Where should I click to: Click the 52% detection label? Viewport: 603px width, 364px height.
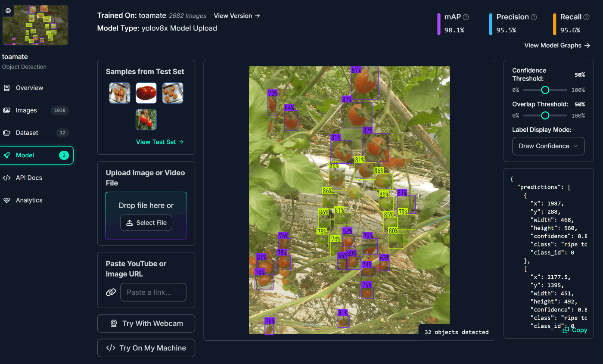coord(347,231)
